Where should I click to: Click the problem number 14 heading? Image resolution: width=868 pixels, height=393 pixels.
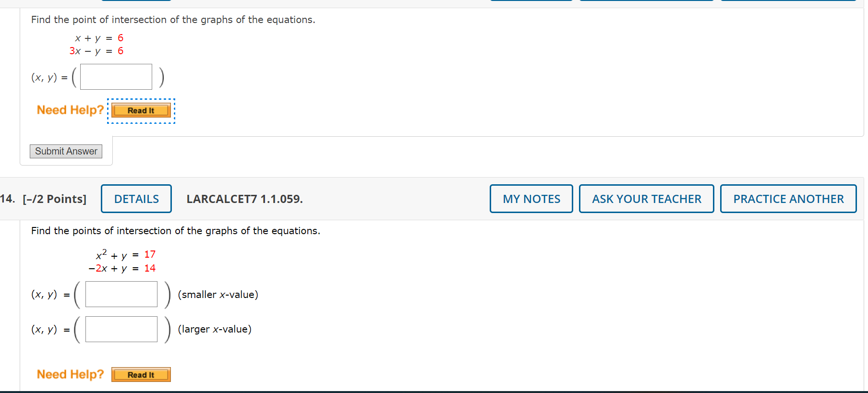[7, 199]
